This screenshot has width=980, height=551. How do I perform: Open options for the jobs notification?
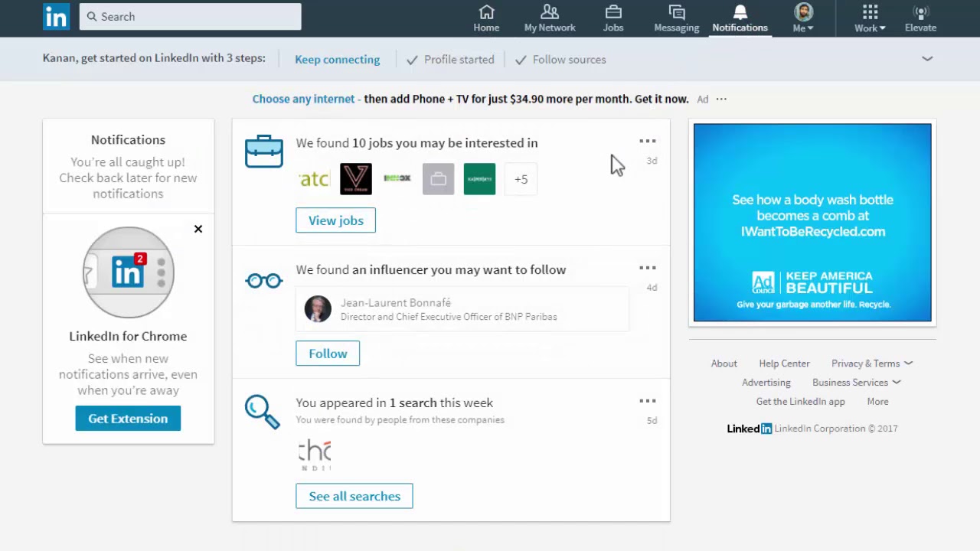pos(648,141)
